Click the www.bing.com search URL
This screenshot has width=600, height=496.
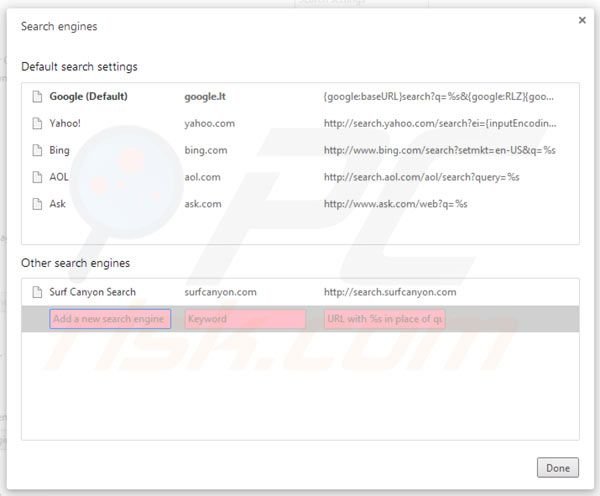440,150
